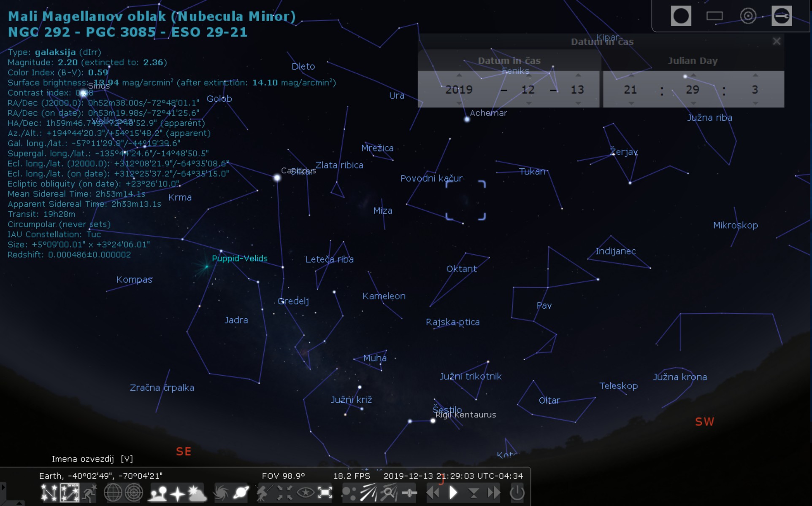The image size is (812, 506).
Task: Open ocular plugin configuration wrench
Action: [781, 16]
